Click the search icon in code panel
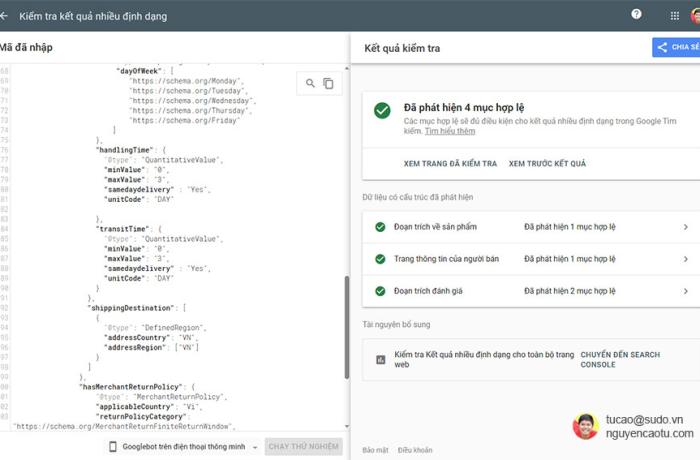The image size is (700, 460). point(310,84)
